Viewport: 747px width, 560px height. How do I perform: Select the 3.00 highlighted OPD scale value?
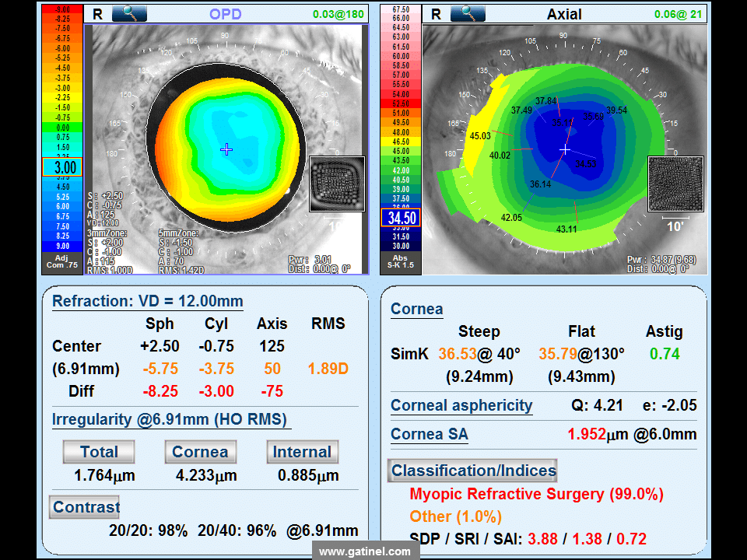click(x=62, y=167)
